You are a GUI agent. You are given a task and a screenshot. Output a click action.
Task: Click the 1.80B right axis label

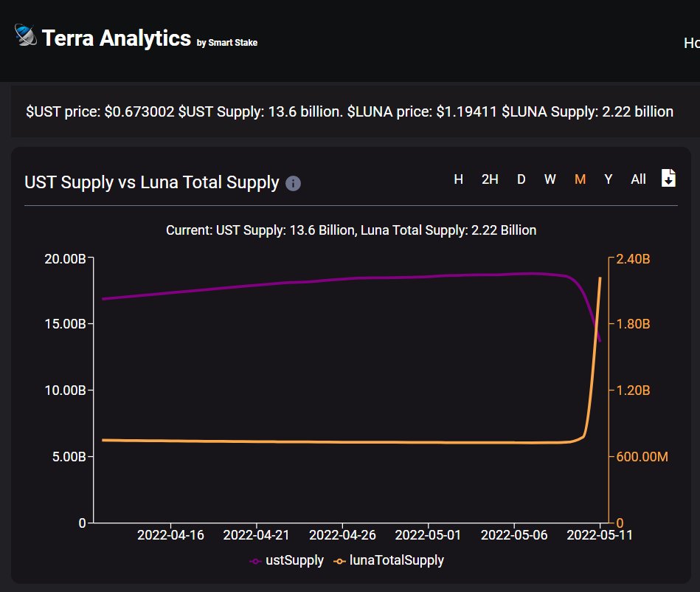click(x=633, y=323)
